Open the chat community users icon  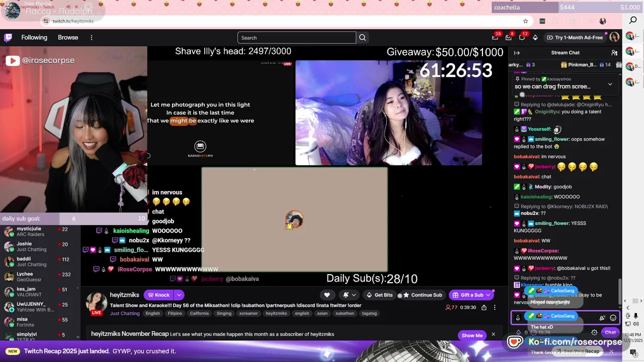click(614, 53)
